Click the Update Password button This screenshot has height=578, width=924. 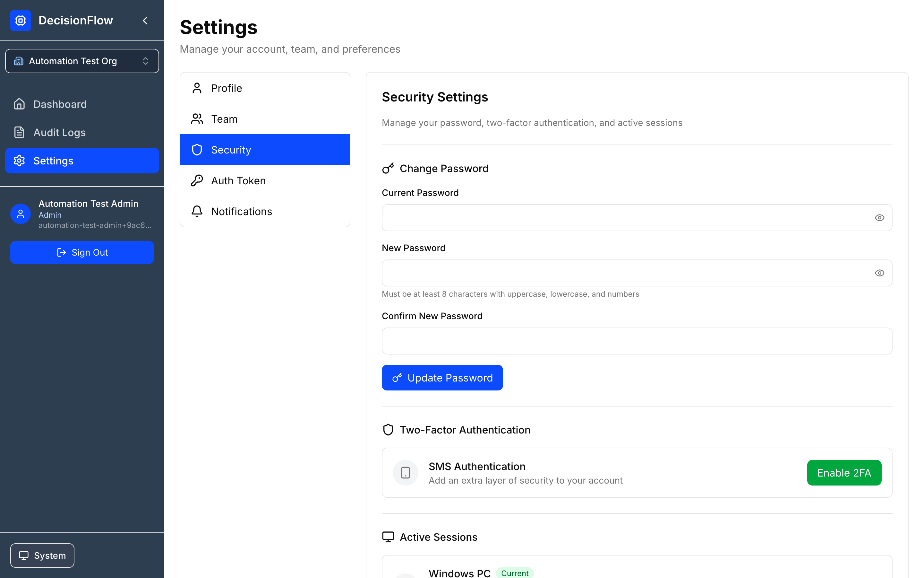[x=442, y=378]
